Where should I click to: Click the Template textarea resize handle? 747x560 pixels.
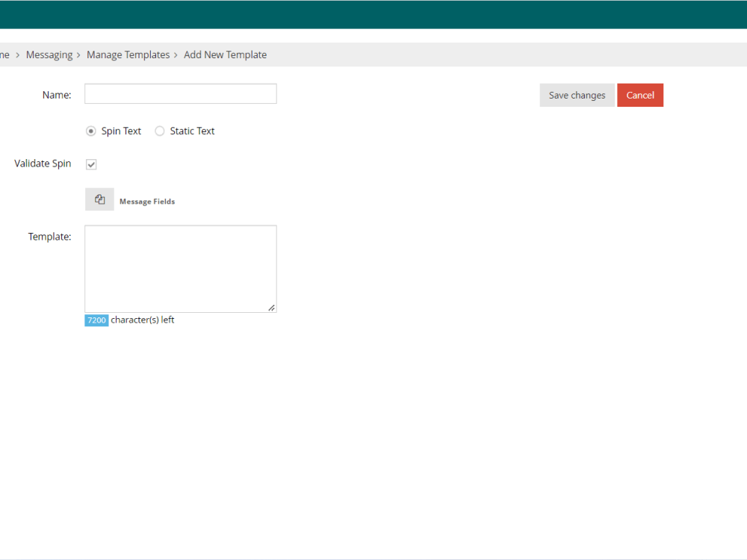[x=271, y=306]
